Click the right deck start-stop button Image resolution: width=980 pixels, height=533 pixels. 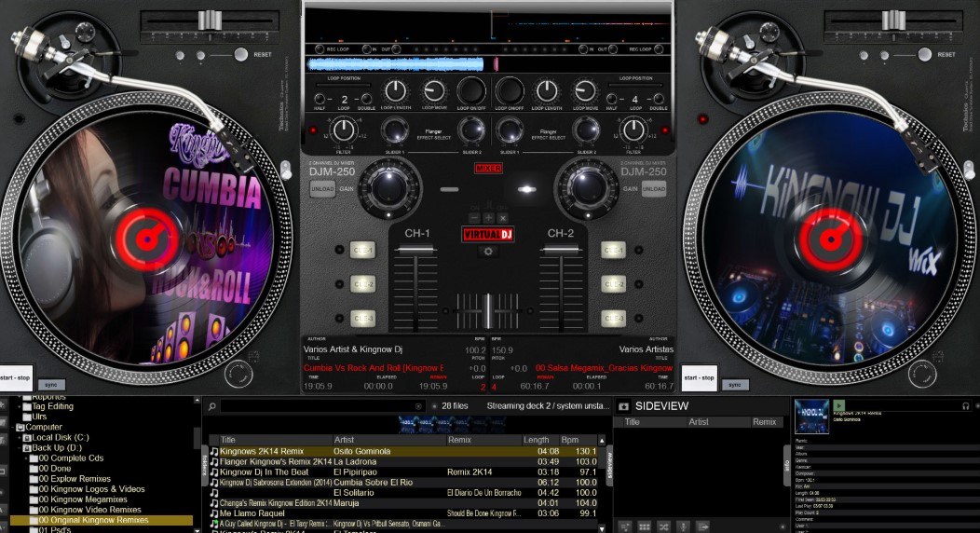click(699, 378)
